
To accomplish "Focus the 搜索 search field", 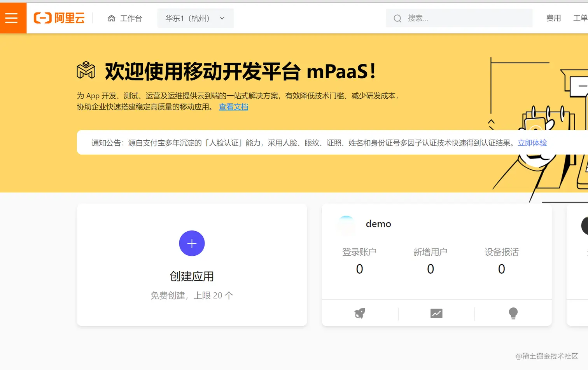I will [x=459, y=18].
